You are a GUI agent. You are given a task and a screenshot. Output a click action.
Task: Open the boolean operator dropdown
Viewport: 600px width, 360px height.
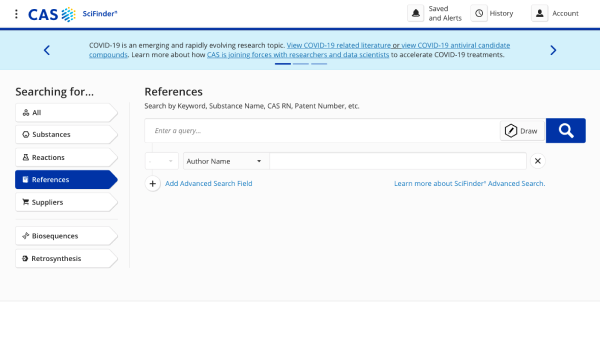tap(161, 161)
